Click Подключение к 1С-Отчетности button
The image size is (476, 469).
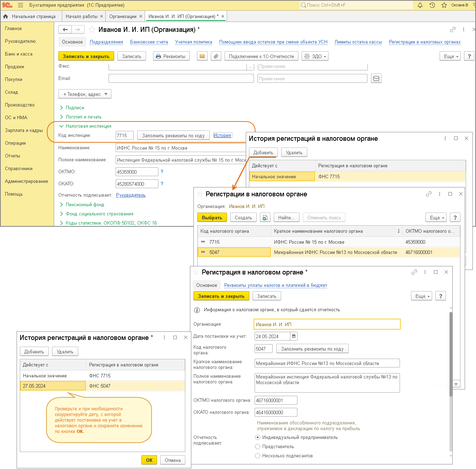coord(261,56)
